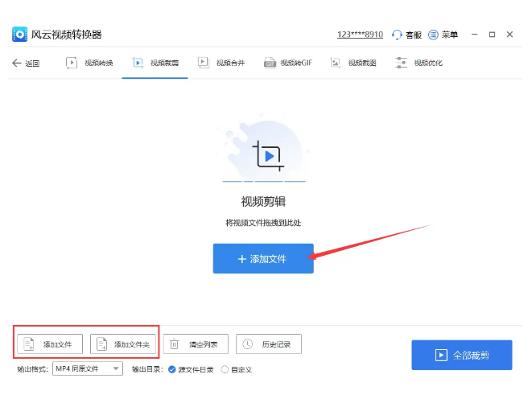Switch to the 视频截图 tab
The width and height of the screenshot is (532, 399).
point(353,63)
